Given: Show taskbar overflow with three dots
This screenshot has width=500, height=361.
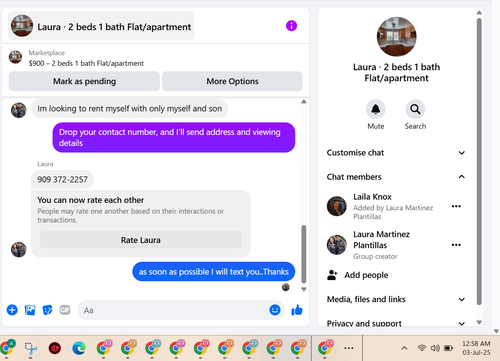Looking at the screenshot, I should coord(349,348).
